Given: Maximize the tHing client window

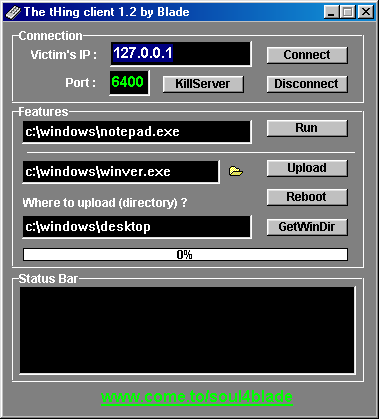Looking at the screenshot, I should [x=347, y=13].
